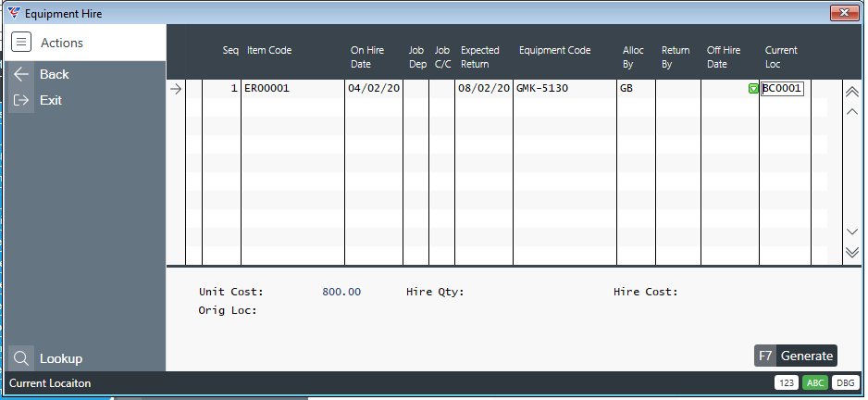The width and height of the screenshot is (868, 400).
Task: Click the row selector arrow icon
Action: click(176, 89)
